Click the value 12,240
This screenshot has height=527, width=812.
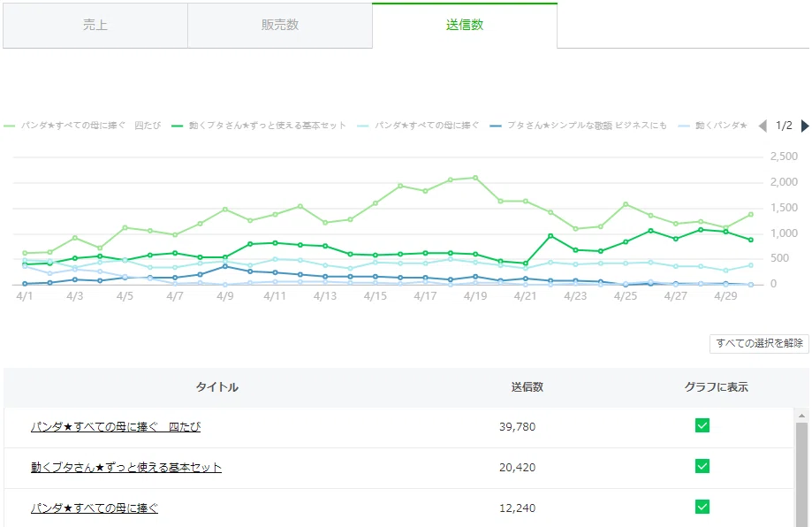(x=518, y=508)
